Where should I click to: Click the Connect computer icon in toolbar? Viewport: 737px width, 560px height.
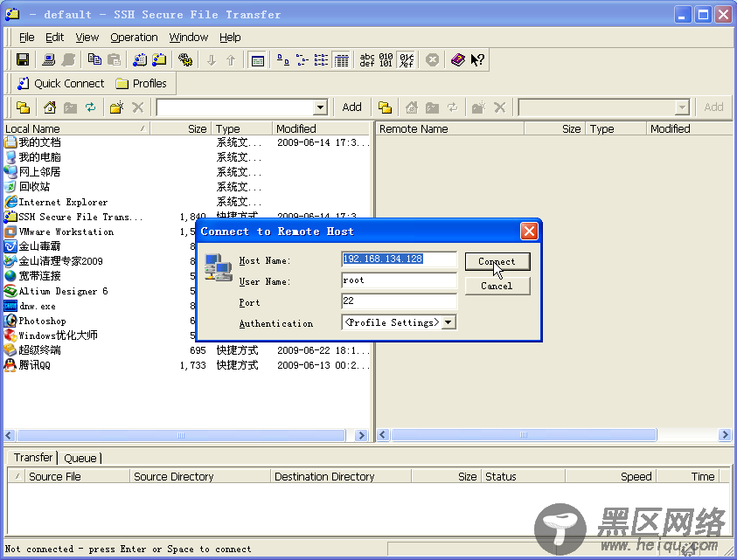click(x=48, y=59)
